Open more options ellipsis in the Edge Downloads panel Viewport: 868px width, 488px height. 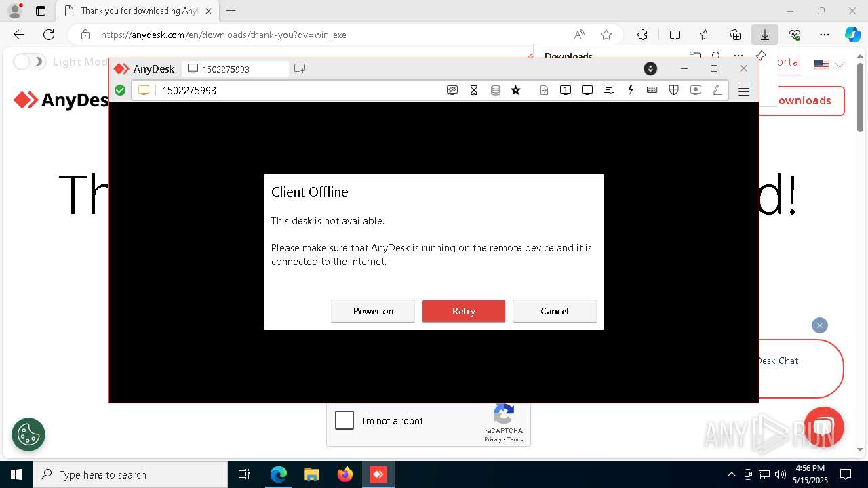tap(738, 56)
